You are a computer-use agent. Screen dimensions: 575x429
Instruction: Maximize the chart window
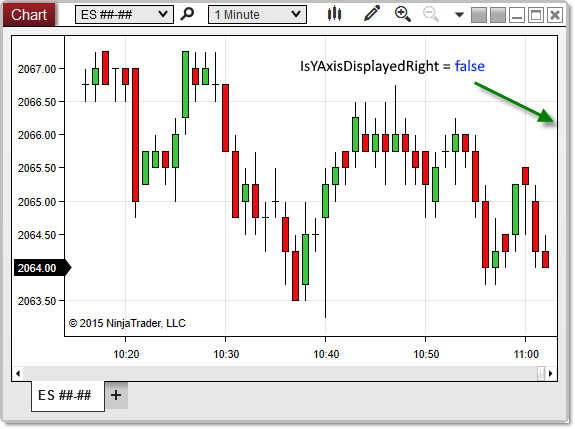(x=536, y=15)
